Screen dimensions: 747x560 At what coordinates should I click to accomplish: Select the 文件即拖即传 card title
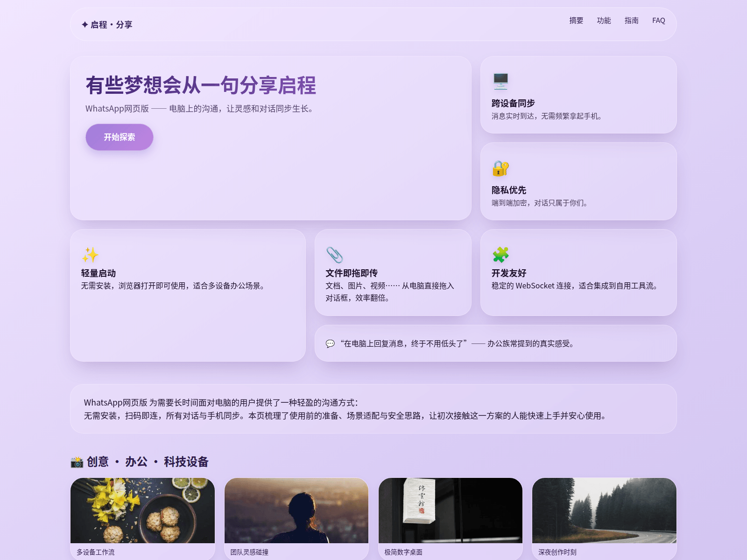click(352, 273)
